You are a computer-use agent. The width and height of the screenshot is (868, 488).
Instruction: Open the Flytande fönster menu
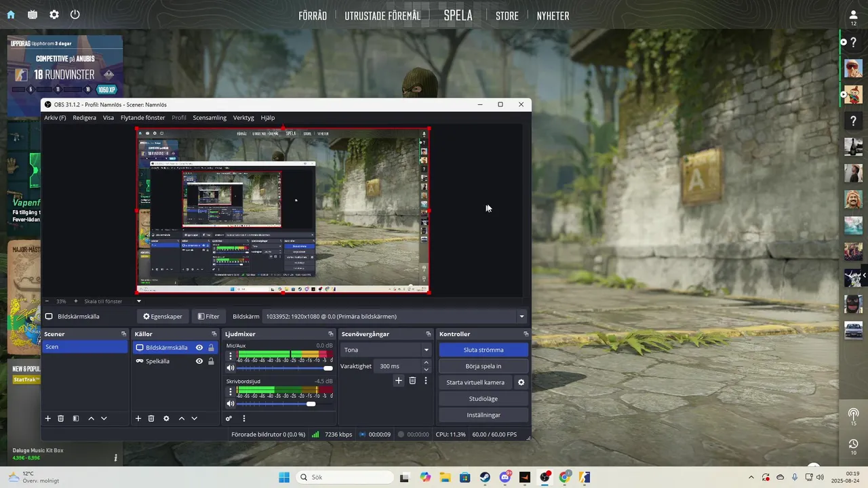pos(142,118)
